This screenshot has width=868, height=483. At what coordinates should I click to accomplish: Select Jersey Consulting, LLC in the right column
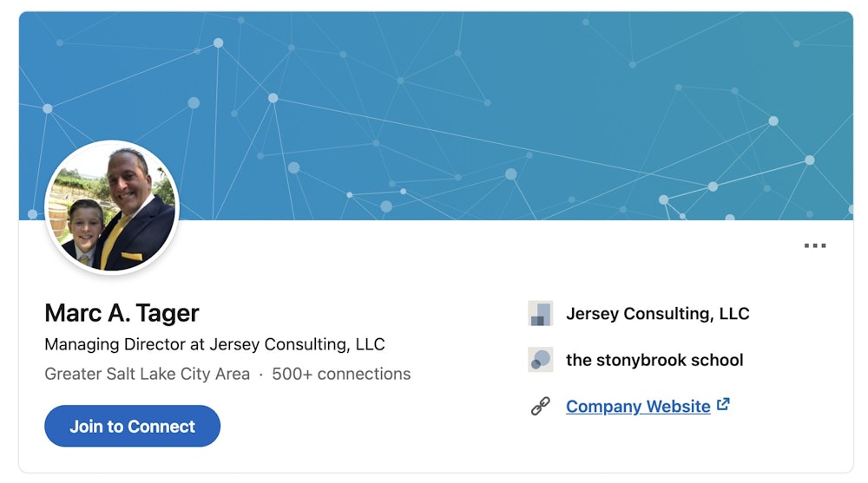point(657,314)
